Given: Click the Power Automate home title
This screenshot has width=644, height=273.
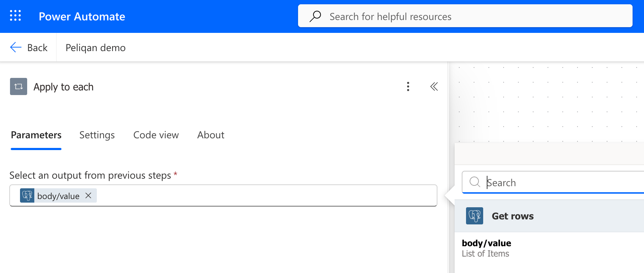Looking at the screenshot, I should [82, 16].
